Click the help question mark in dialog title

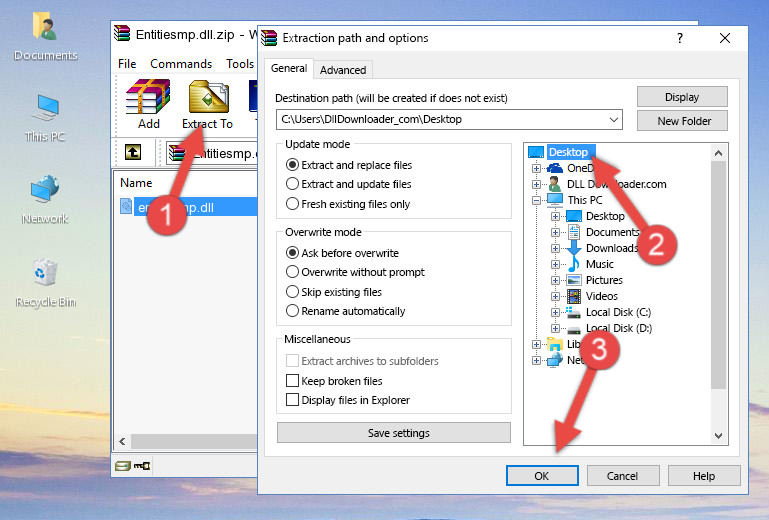pyautogui.click(x=680, y=38)
